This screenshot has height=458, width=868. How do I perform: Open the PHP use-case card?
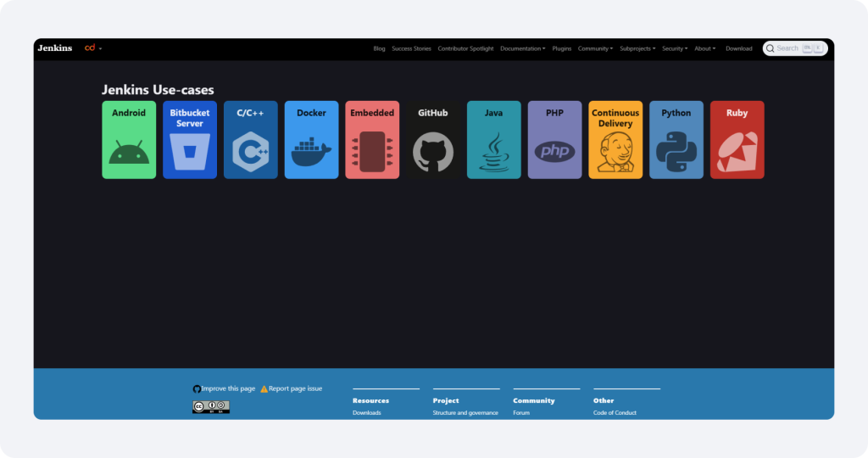(554, 140)
